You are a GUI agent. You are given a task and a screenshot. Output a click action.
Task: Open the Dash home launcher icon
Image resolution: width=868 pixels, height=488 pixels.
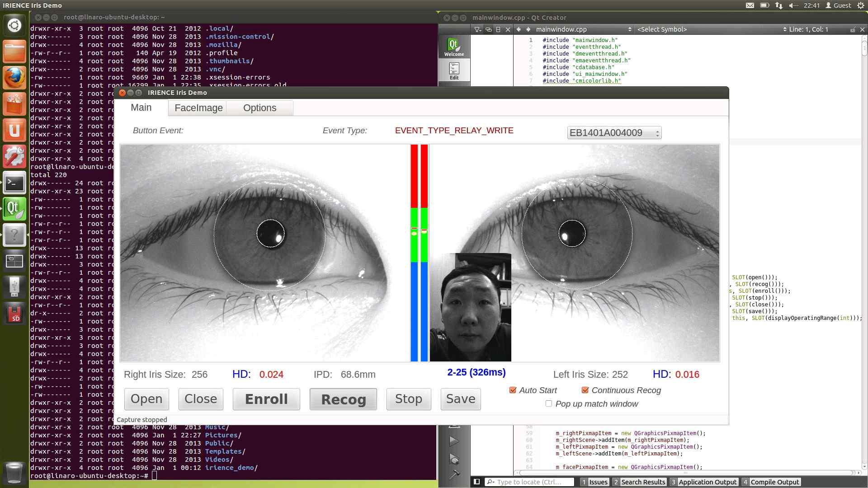pyautogui.click(x=14, y=25)
